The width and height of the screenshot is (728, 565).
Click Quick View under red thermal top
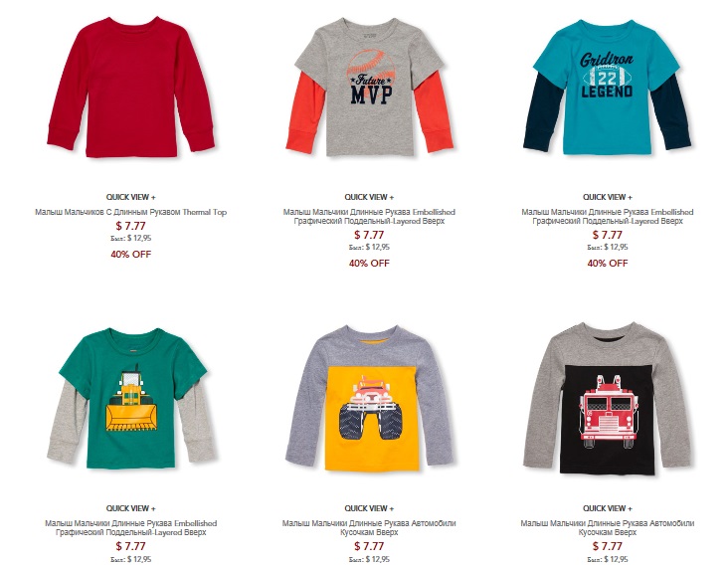(131, 197)
